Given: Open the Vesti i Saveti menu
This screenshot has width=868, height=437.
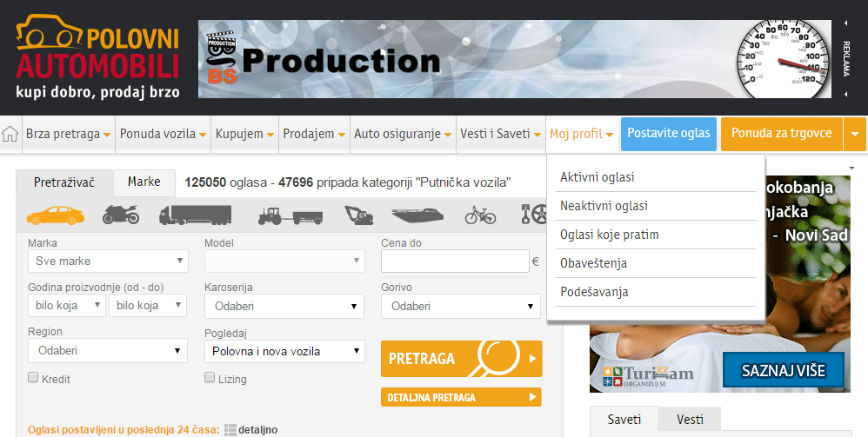Looking at the screenshot, I should point(500,134).
